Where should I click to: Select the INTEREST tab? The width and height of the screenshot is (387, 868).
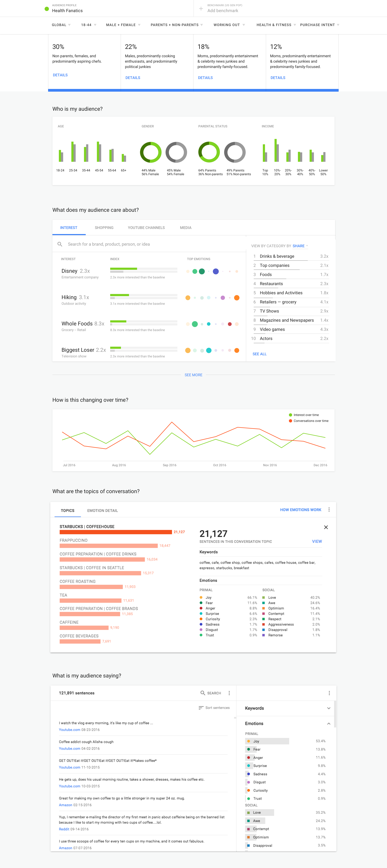click(x=69, y=228)
